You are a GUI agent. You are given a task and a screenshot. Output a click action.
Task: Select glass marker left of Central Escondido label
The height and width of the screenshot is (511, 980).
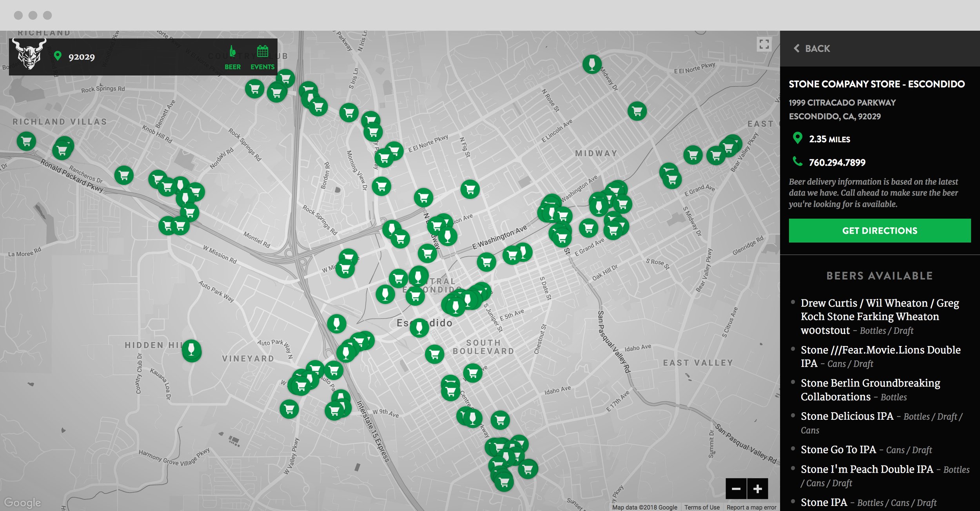[x=385, y=294]
